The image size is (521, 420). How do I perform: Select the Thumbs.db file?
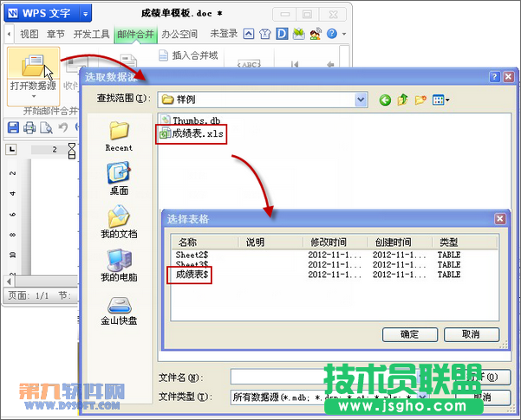click(x=190, y=120)
